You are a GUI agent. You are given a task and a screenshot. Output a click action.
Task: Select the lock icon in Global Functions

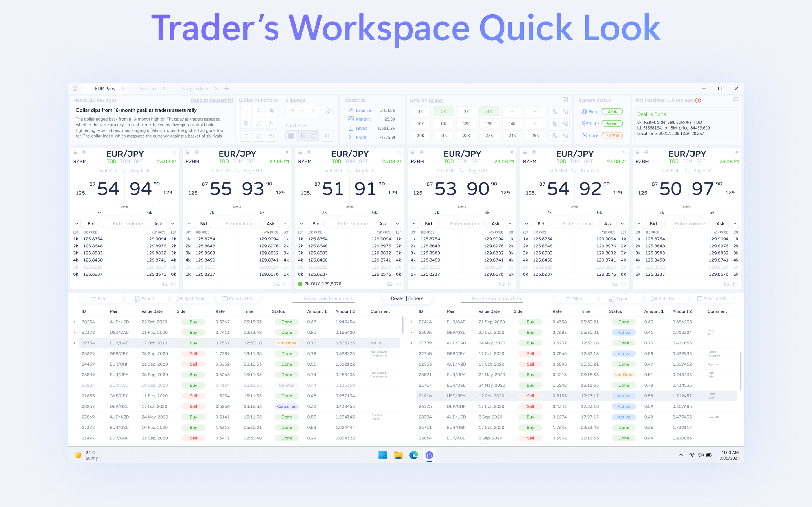pos(259,111)
